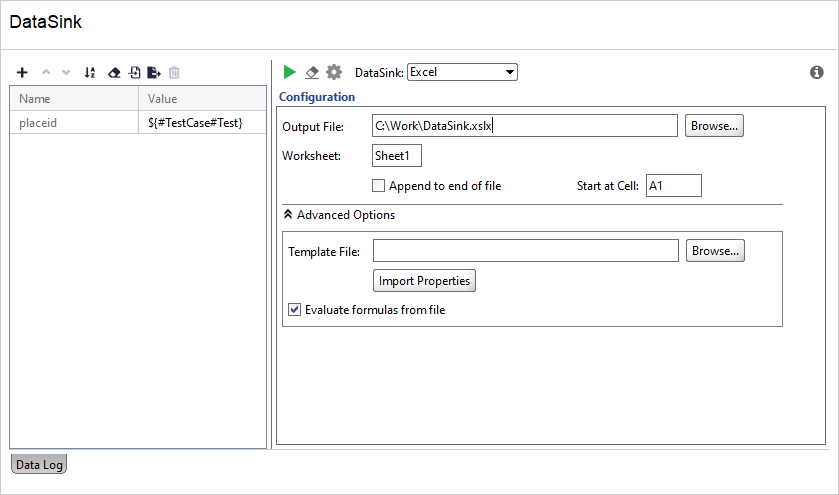
Task: Sort properties alphabetically
Action: click(x=90, y=72)
